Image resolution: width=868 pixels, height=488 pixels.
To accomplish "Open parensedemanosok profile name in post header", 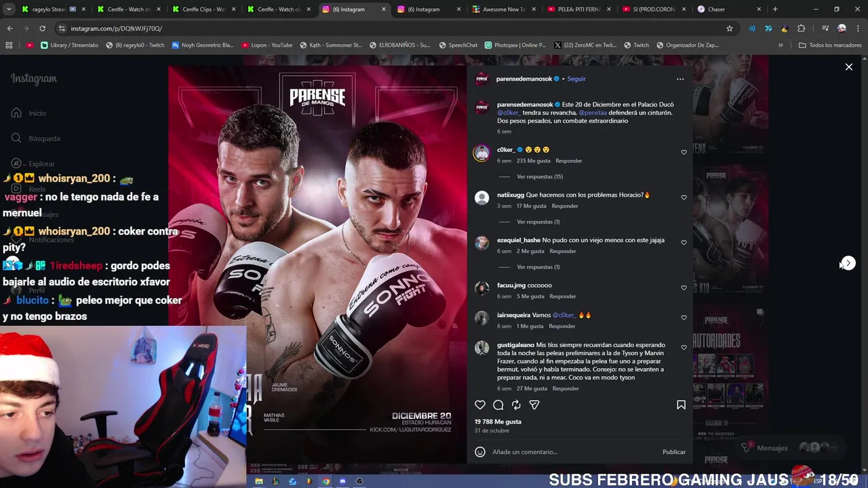I will (524, 79).
